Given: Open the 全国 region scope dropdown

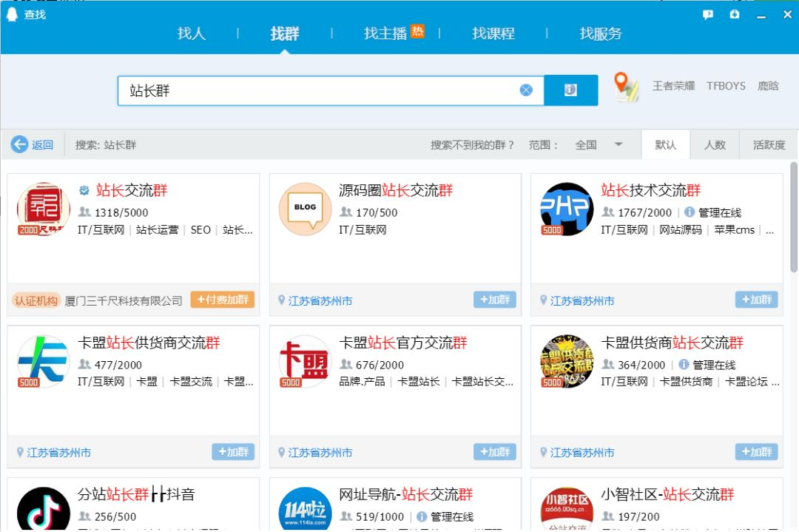Looking at the screenshot, I should click(x=592, y=145).
